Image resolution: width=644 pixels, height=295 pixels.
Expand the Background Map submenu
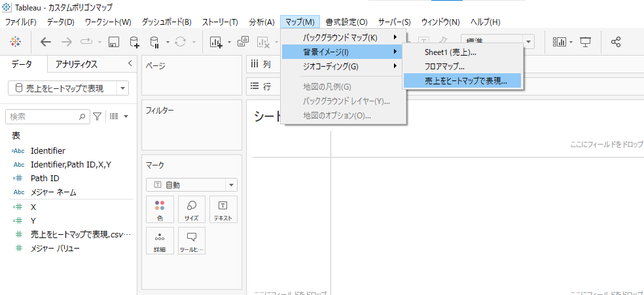pyautogui.click(x=344, y=38)
